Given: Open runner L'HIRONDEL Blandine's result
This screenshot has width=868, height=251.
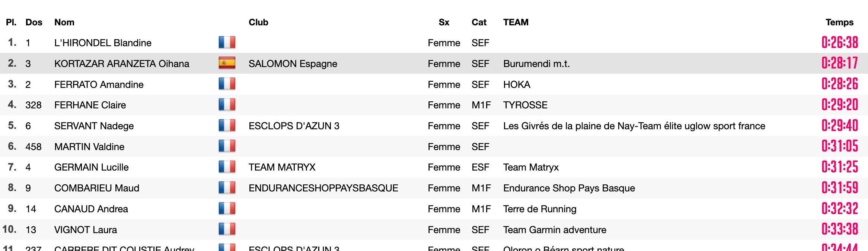Looking at the screenshot, I should click(x=103, y=43).
